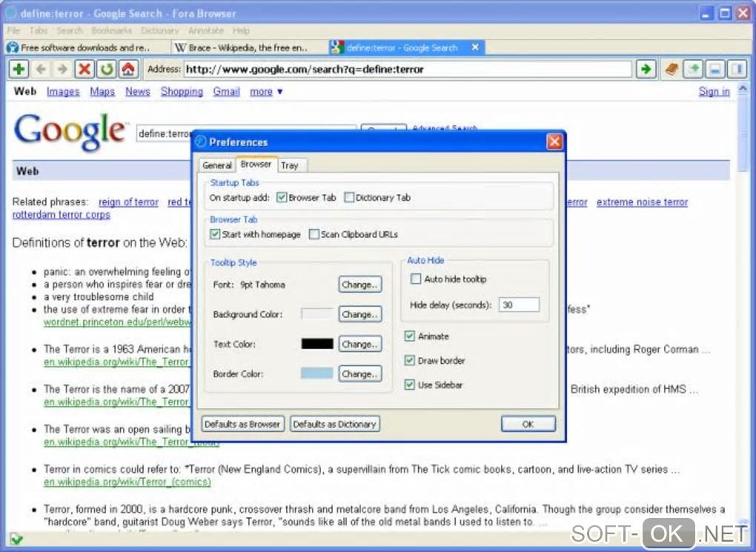Click the Address URL field
Viewport: 756px width, 552px height.
tap(407, 70)
